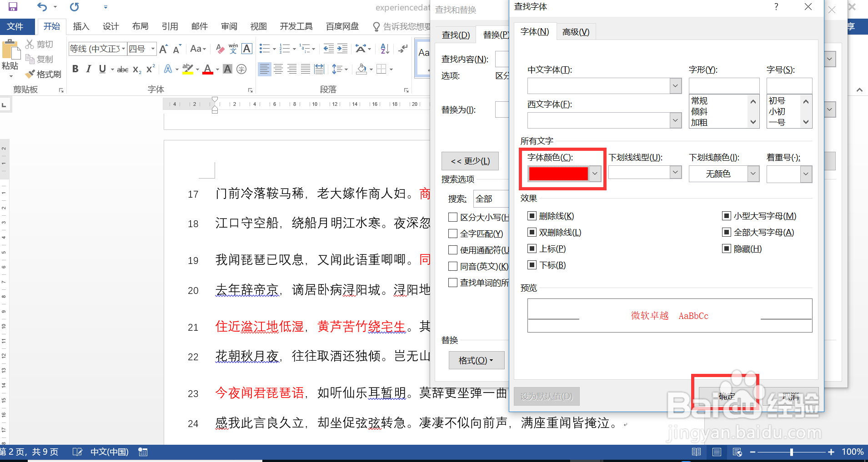868x462 pixels.
Task: Center text in paragraph group
Action: click(278, 69)
